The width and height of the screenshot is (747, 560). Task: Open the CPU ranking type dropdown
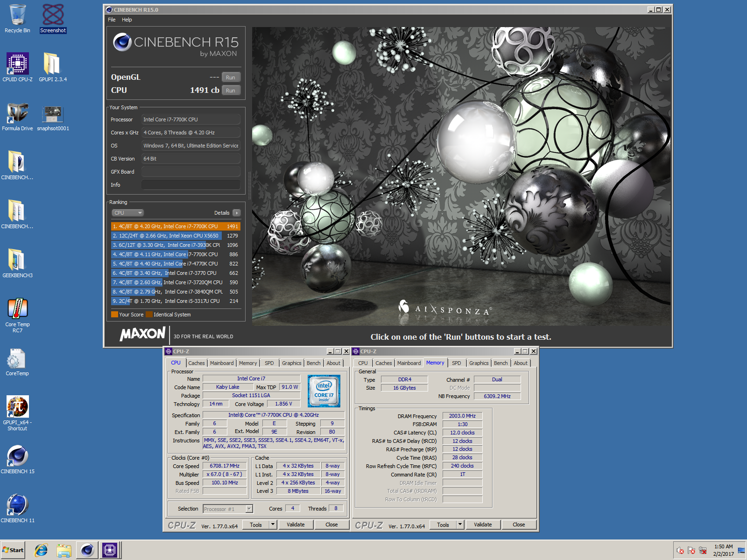coord(127,213)
